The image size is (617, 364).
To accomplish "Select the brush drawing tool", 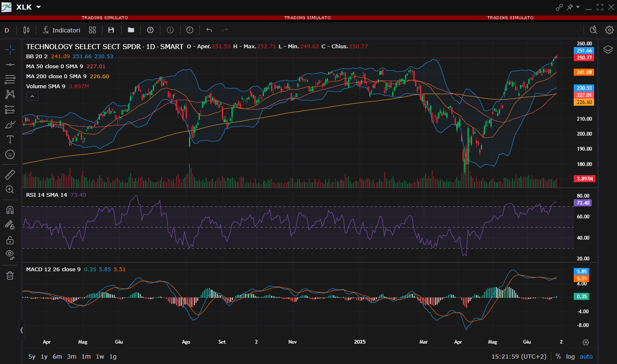I will [10, 124].
